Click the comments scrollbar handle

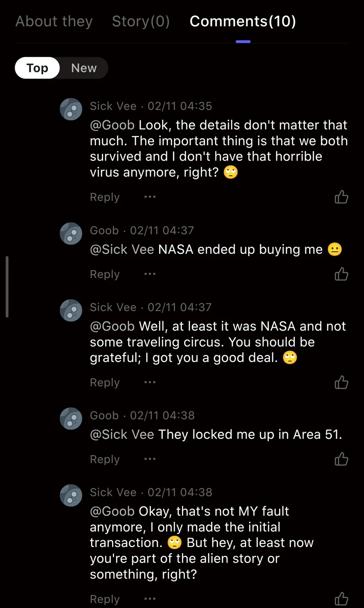[x=7, y=286]
